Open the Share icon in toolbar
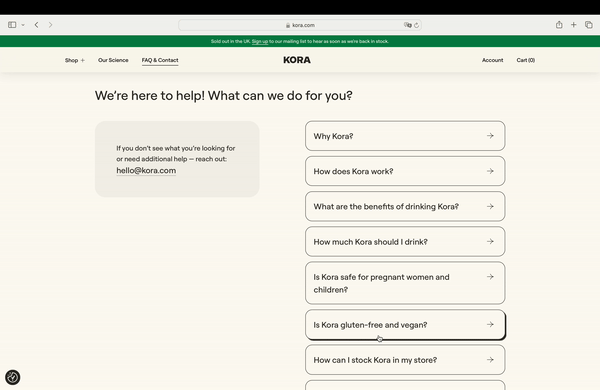Image resolution: width=600 pixels, height=390 pixels. click(x=559, y=25)
